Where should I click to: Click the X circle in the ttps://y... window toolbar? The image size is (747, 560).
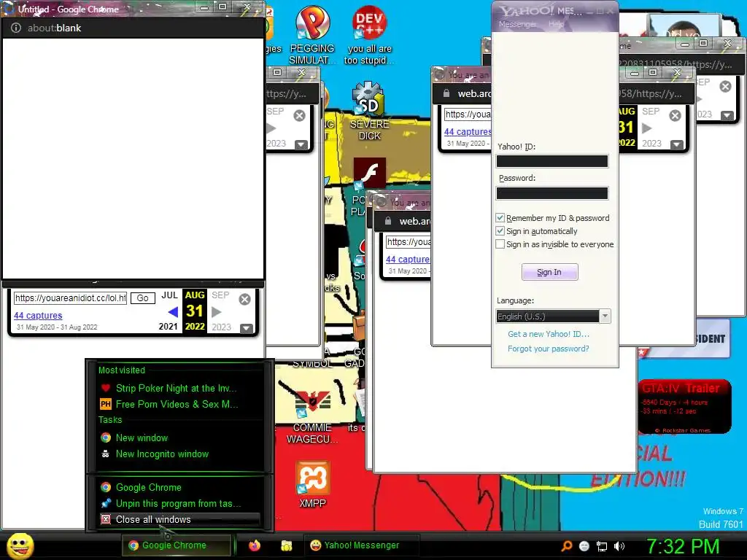pos(299,115)
